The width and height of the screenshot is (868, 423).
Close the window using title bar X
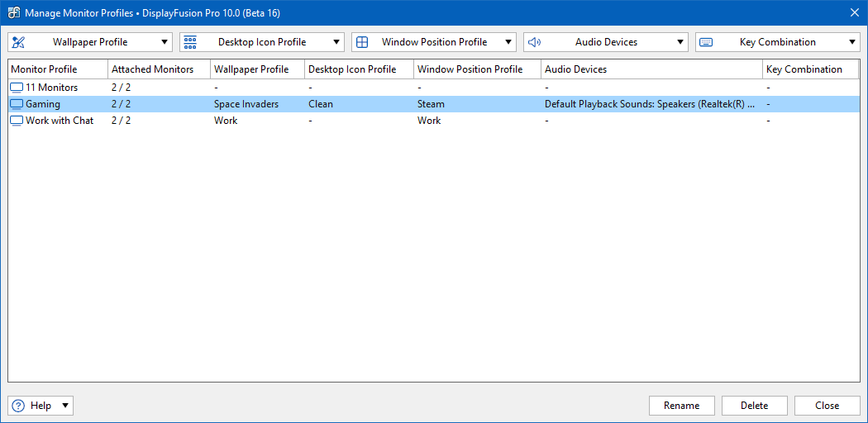click(x=854, y=12)
